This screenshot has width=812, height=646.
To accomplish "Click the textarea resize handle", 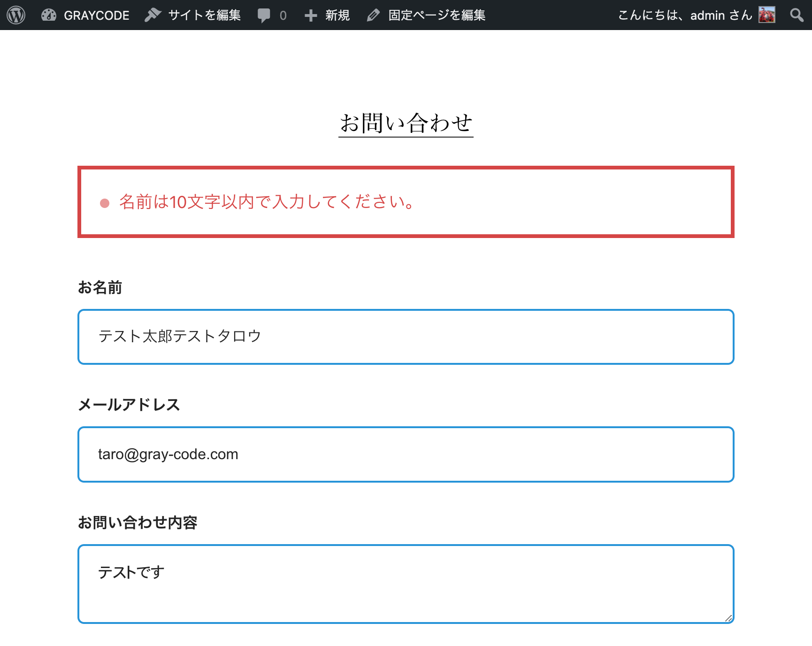I will click(728, 618).
